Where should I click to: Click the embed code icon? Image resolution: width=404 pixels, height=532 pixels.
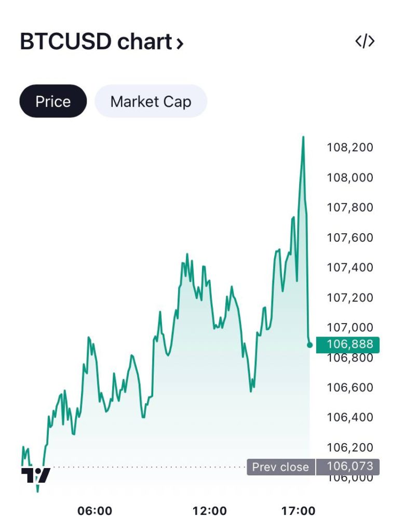[x=365, y=42]
